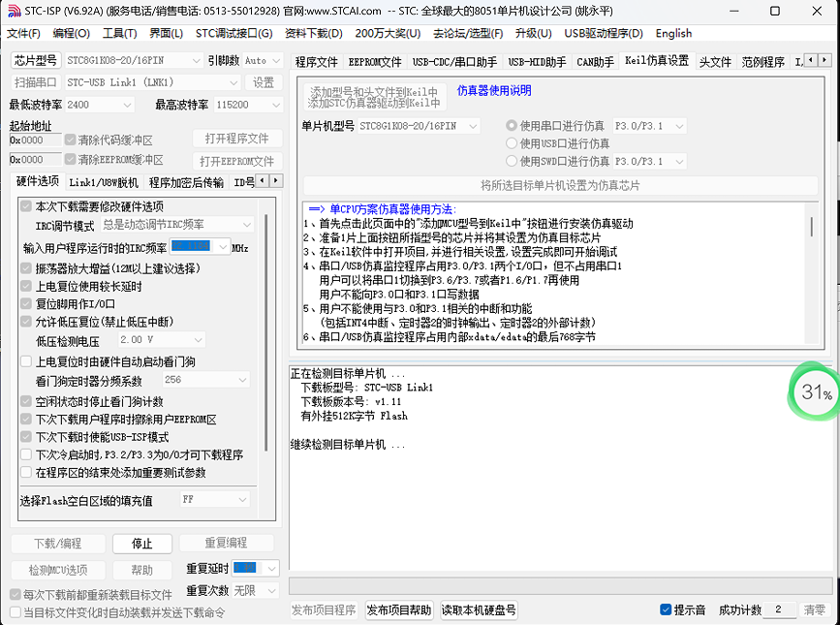The width and height of the screenshot is (840, 625).
Task: Open the 单片机型号 dropdown in Keil panel
Action: (419, 126)
